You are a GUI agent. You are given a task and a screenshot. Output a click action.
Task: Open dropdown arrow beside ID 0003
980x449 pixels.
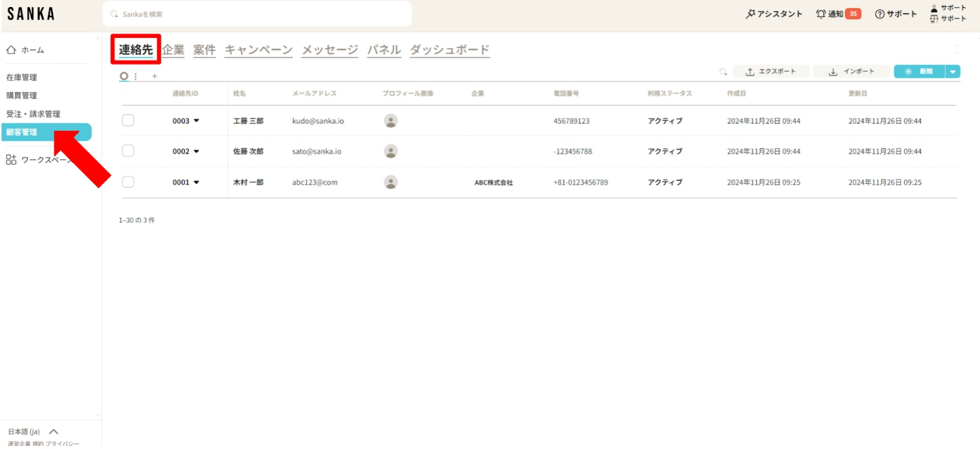pyautogui.click(x=196, y=121)
